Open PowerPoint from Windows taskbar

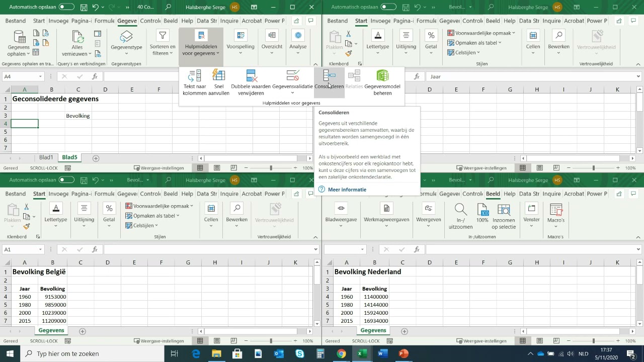click(x=403, y=353)
